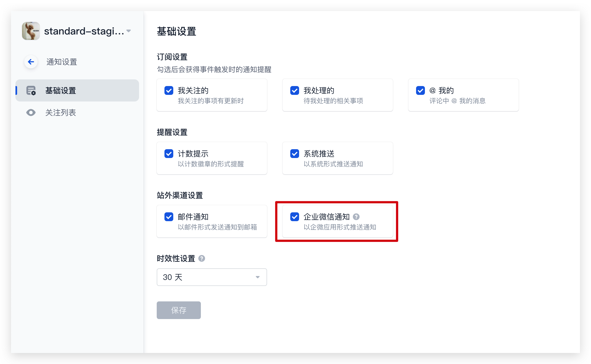The height and width of the screenshot is (364, 591).
Task: Click the 保存 button
Action: [x=179, y=310]
